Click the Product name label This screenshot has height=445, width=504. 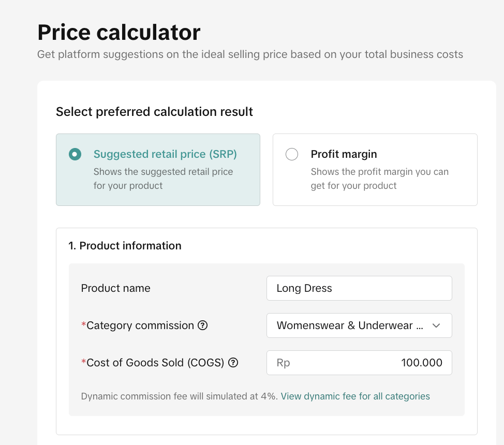115,288
